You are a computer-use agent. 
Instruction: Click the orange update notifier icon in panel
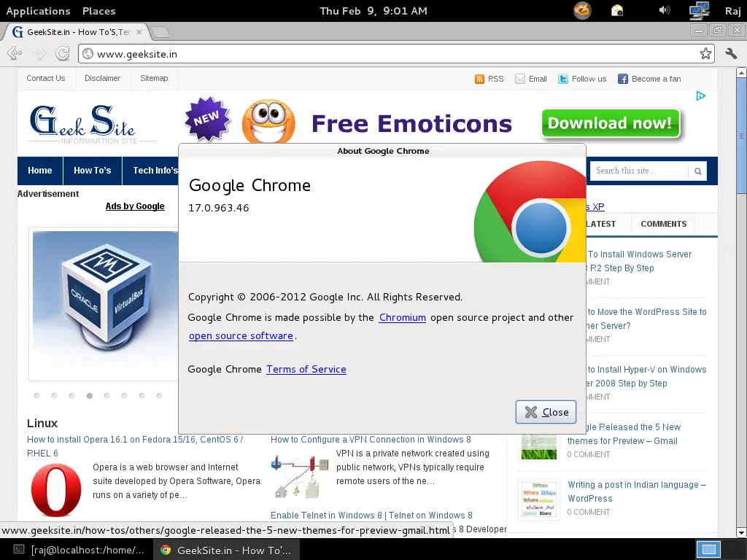coord(582,10)
